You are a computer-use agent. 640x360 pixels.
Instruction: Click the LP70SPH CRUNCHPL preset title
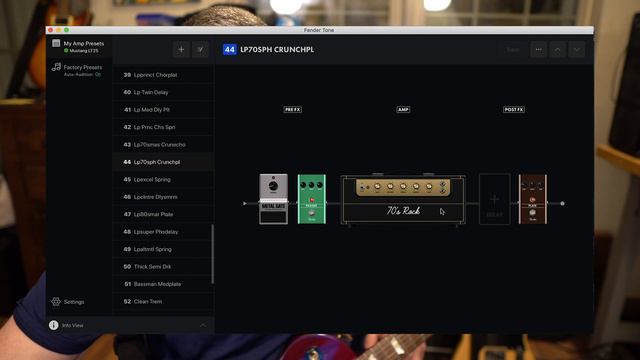[x=277, y=49]
